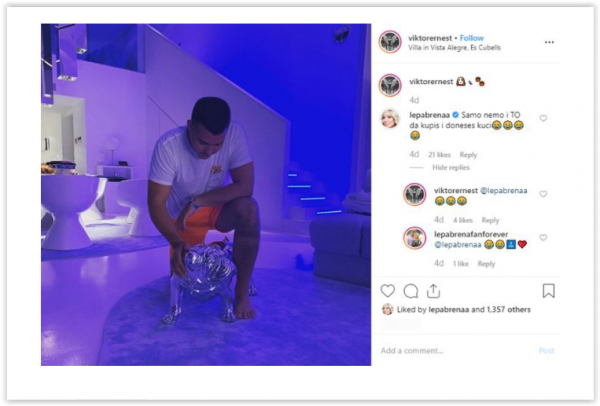Click the Add a comment field
Image resolution: width=600 pixels, height=406 pixels.
[455, 351]
